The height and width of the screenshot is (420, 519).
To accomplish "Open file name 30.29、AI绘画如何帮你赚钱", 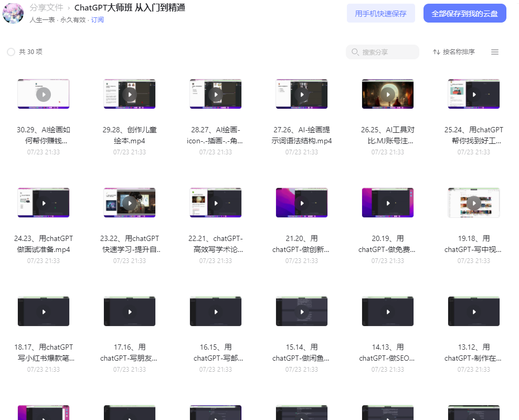I will pyautogui.click(x=44, y=135).
